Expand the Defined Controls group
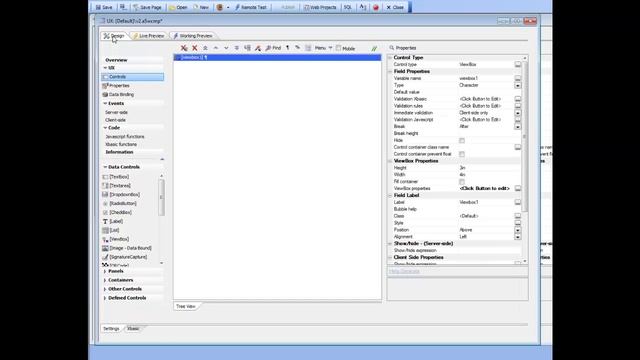This screenshot has width=640, height=360. click(105, 298)
